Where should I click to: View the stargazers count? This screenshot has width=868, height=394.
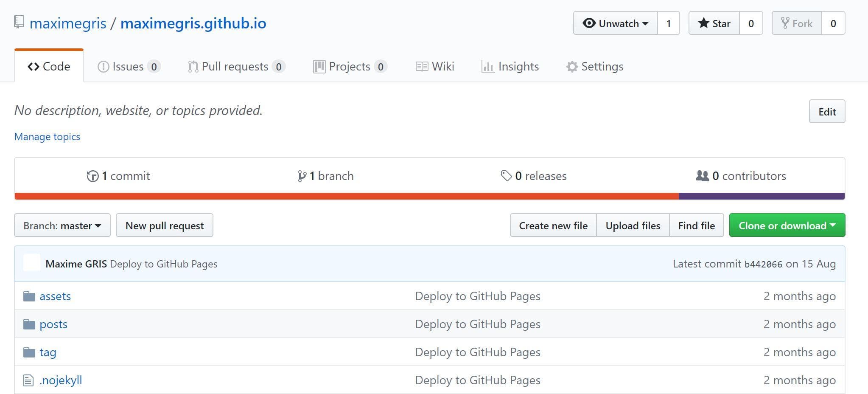[x=751, y=23]
